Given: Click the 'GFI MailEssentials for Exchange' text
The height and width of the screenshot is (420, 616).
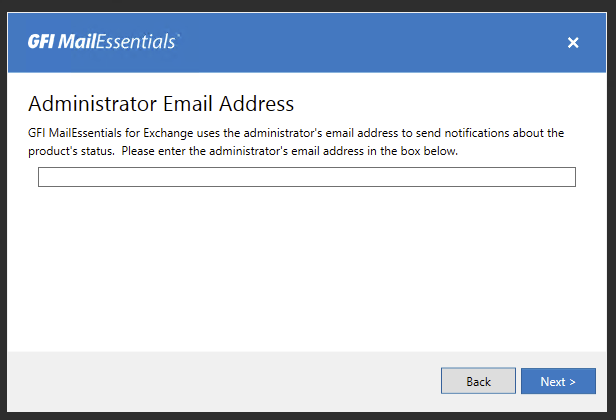Looking at the screenshot, I should tap(108, 132).
